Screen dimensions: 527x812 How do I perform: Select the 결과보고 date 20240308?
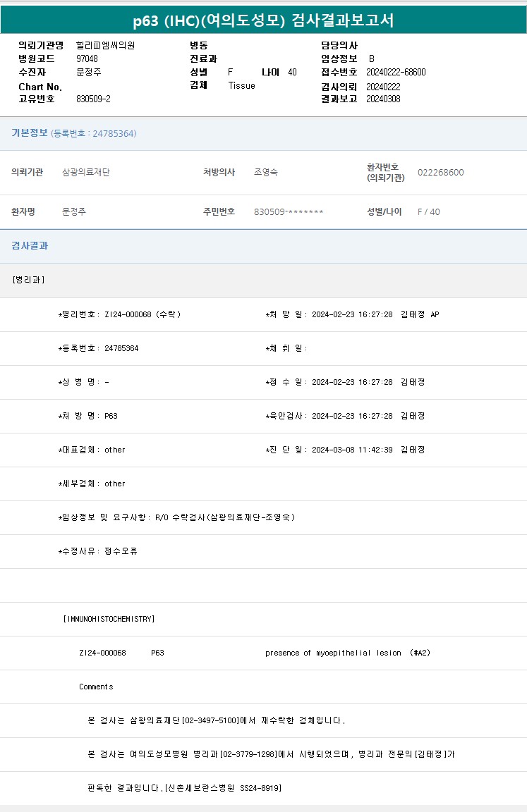[x=383, y=99]
